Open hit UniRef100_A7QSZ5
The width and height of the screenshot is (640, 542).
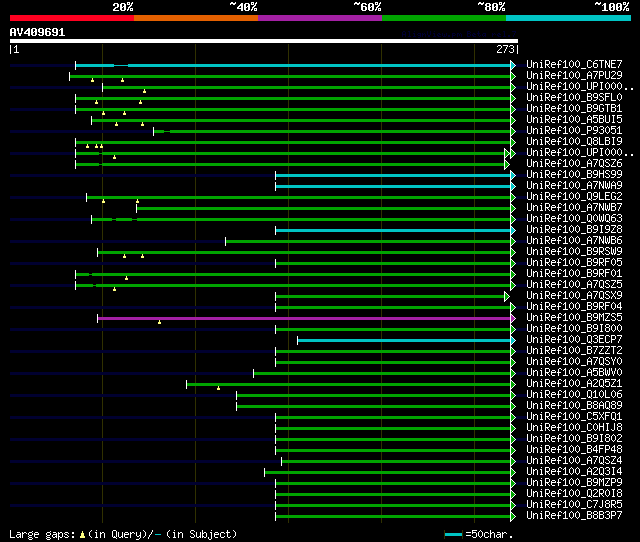tap(574, 284)
